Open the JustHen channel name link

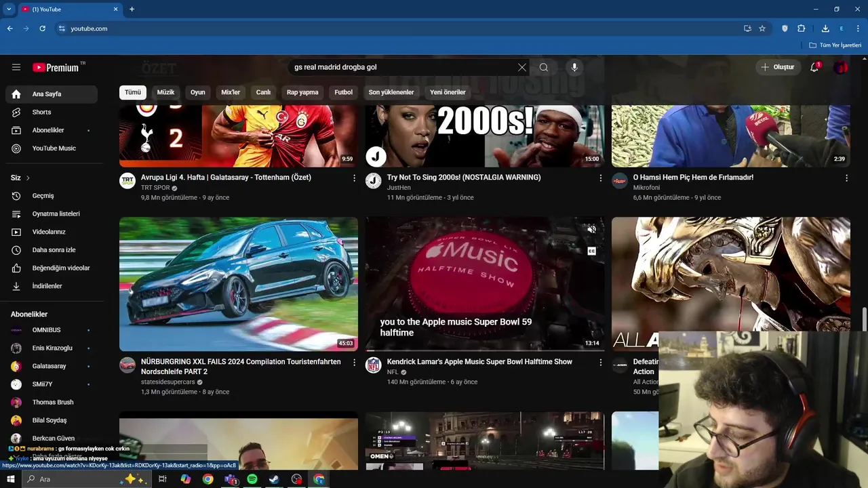tap(399, 188)
